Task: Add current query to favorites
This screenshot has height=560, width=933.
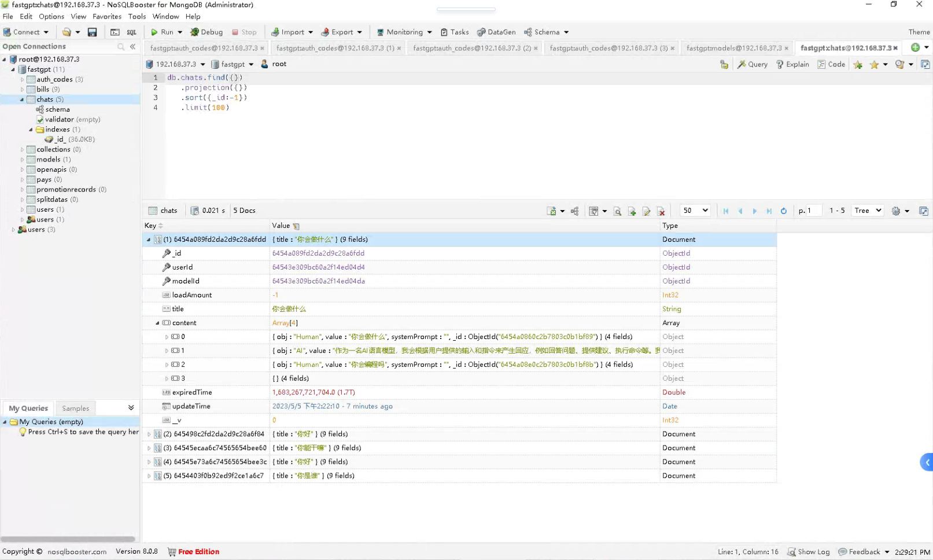Action: 858,64
